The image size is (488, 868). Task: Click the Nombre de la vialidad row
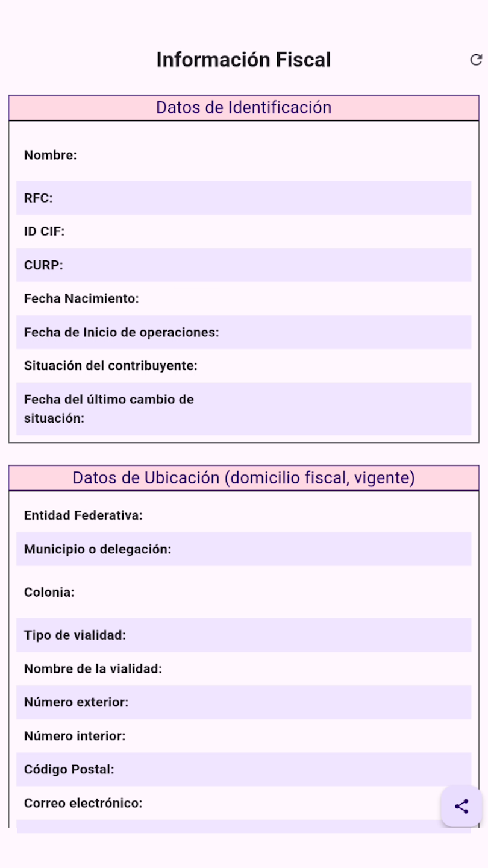(x=244, y=668)
